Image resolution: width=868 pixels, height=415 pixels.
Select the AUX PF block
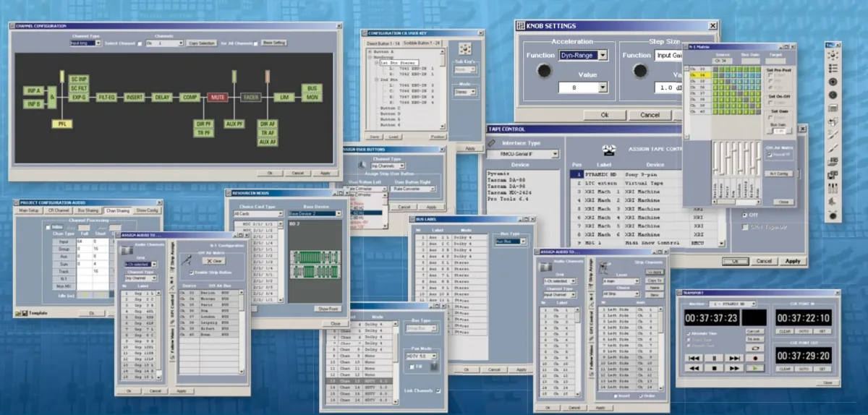click(235, 124)
